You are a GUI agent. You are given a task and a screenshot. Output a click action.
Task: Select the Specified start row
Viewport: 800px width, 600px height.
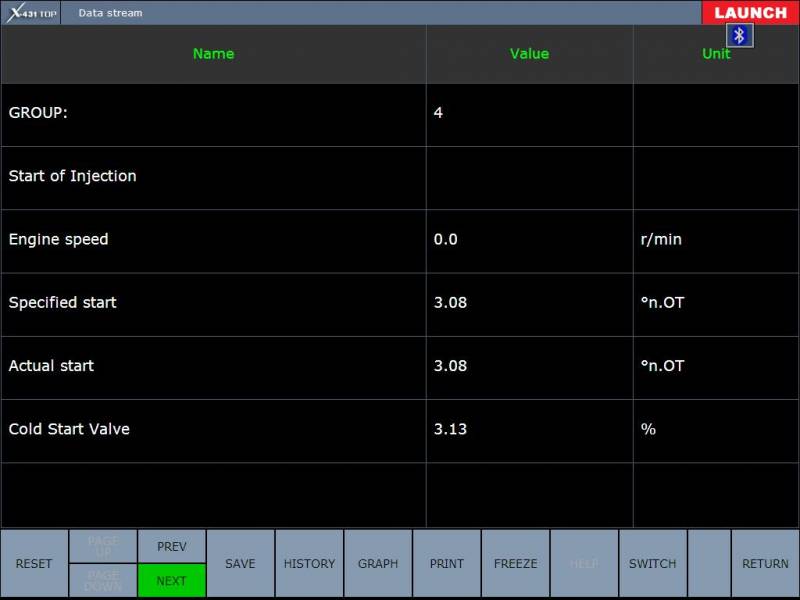(213, 303)
